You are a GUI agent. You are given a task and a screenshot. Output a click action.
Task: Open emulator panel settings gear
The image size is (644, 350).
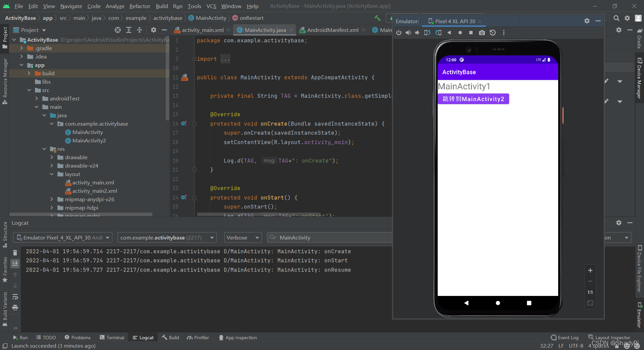[x=587, y=21]
